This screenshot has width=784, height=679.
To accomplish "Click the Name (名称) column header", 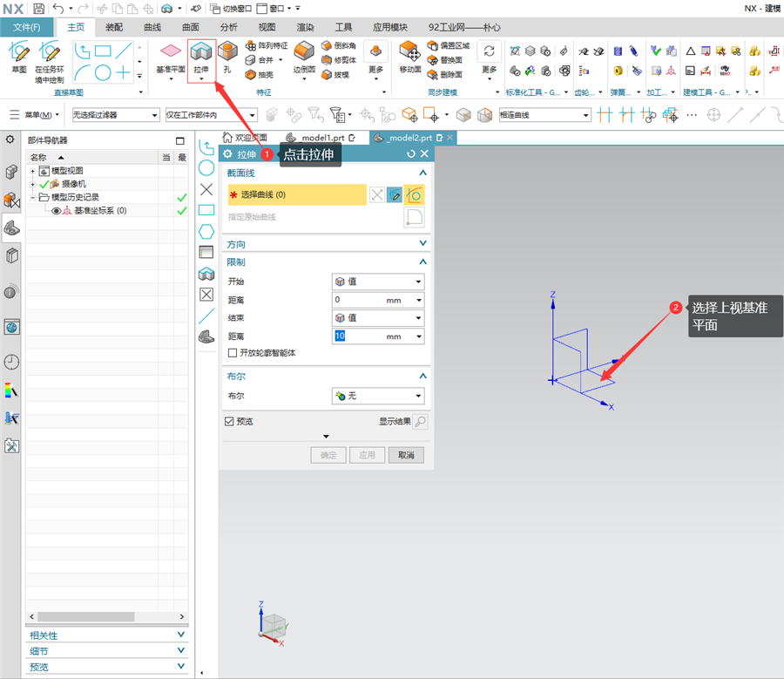I will point(92,158).
